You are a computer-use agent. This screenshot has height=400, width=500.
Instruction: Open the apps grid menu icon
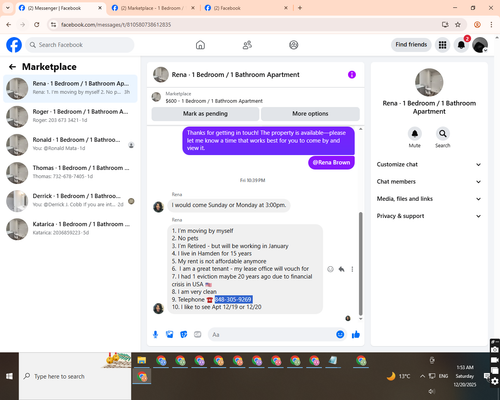442,45
